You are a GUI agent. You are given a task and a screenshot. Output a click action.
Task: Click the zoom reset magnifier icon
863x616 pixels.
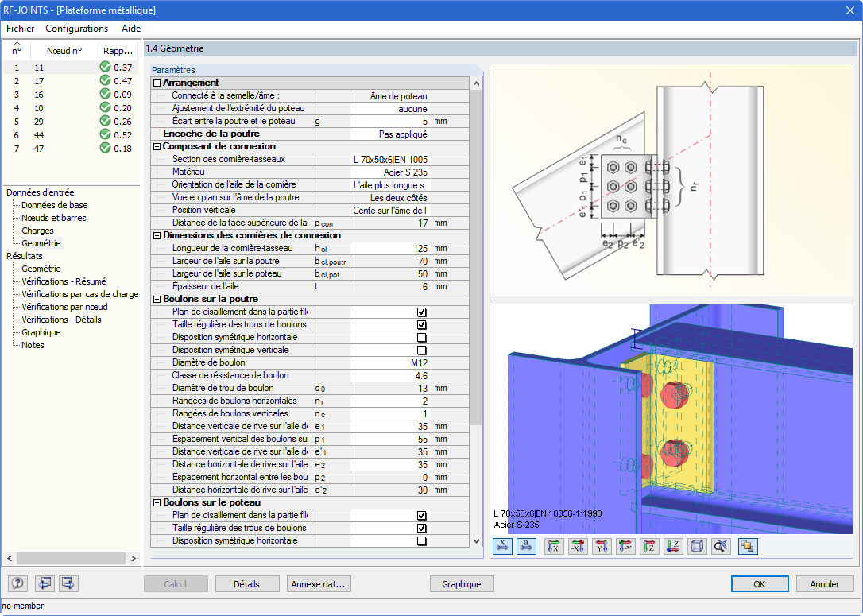(x=721, y=547)
